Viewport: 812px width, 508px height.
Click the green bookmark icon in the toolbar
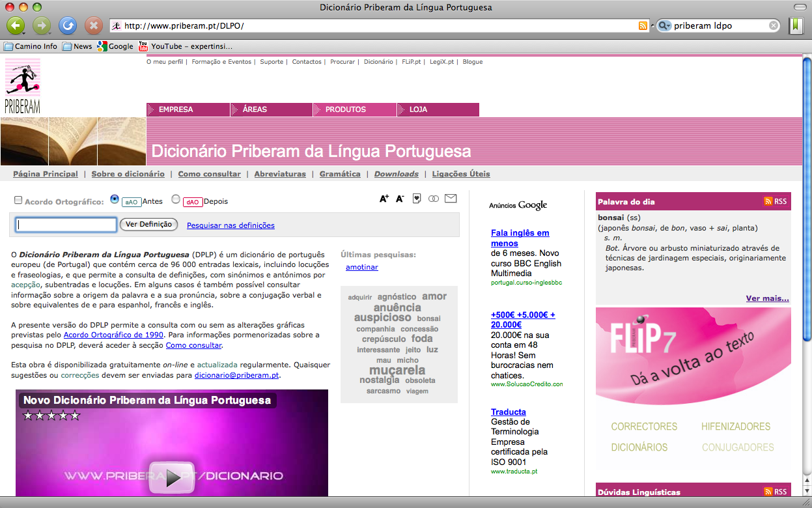(x=796, y=25)
